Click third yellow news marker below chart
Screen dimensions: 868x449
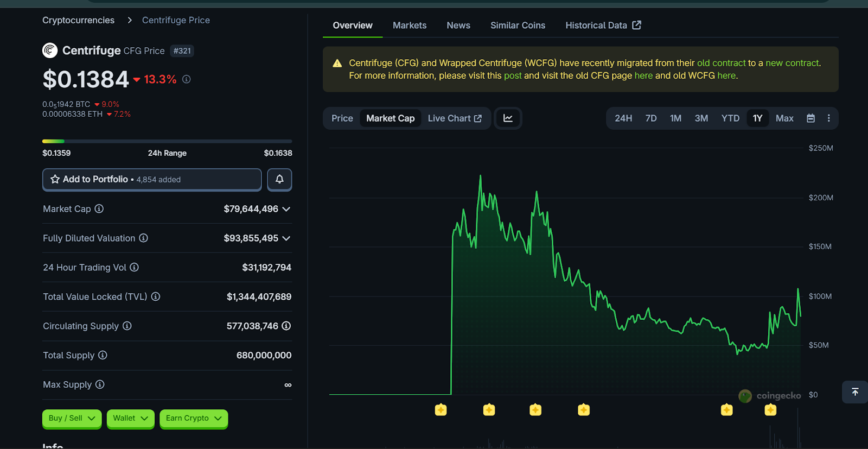[x=535, y=410]
